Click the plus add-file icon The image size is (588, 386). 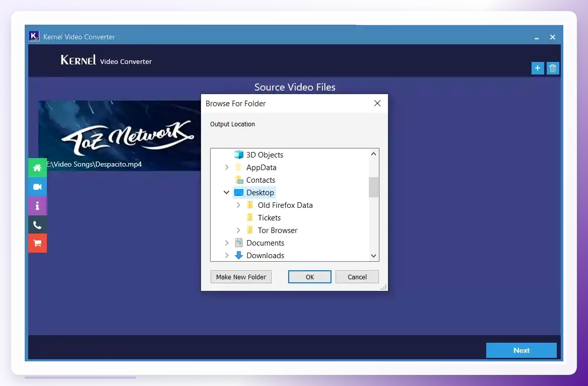[x=538, y=68]
